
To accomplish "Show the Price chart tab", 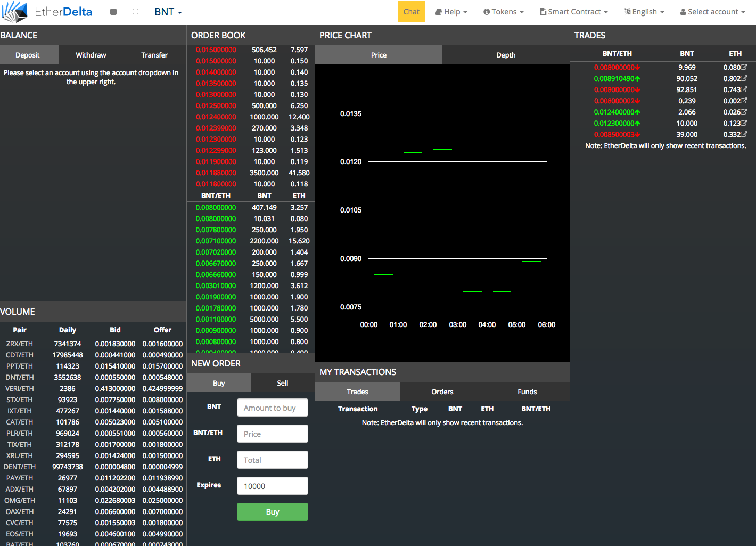I will [x=379, y=55].
